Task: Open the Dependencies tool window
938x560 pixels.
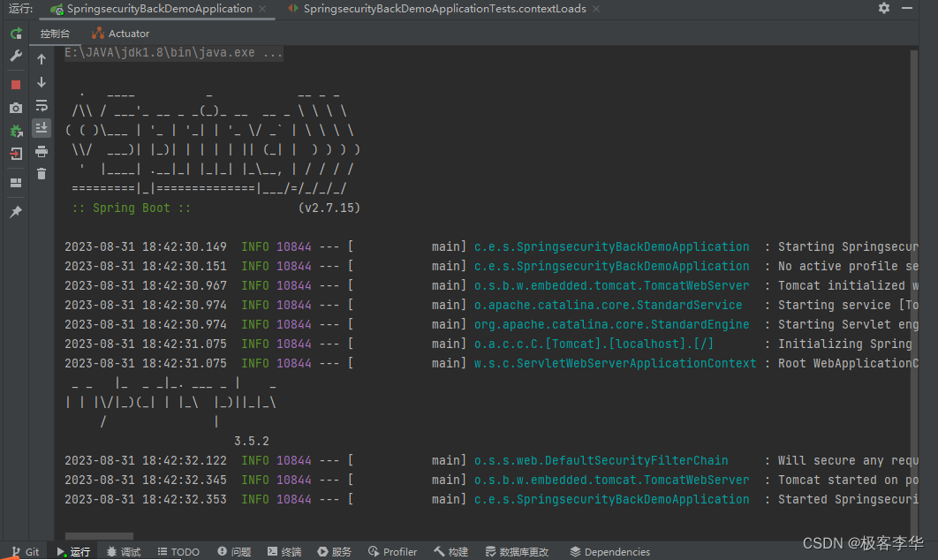Action: [609, 552]
